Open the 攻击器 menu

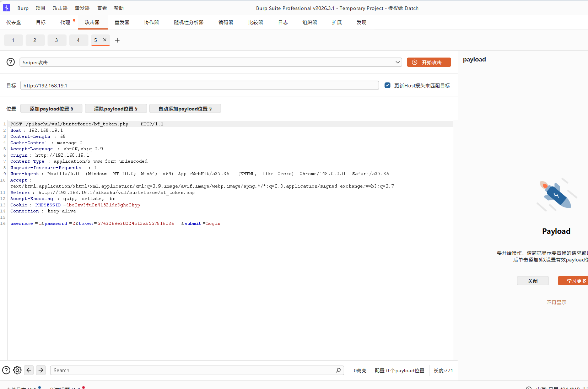(x=60, y=8)
